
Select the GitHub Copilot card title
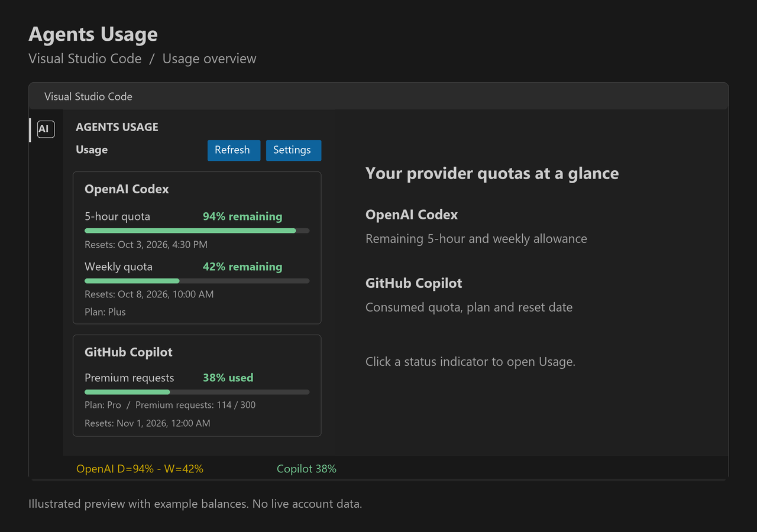pyautogui.click(x=128, y=352)
